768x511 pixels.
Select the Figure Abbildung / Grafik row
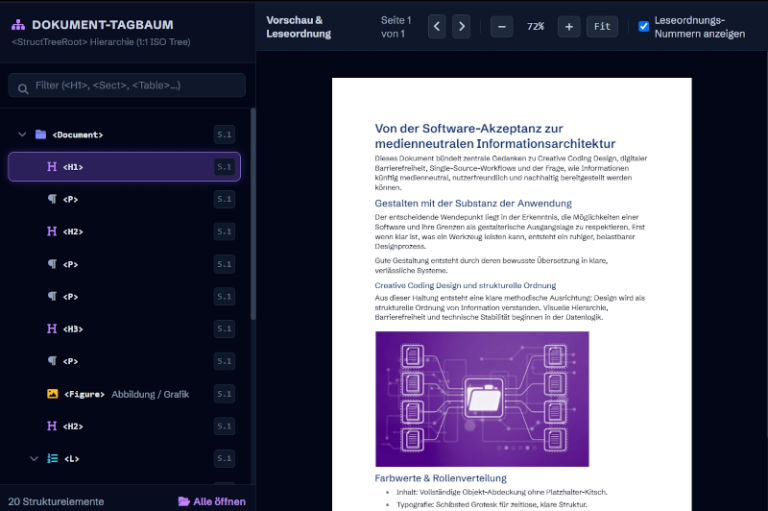point(124,394)
